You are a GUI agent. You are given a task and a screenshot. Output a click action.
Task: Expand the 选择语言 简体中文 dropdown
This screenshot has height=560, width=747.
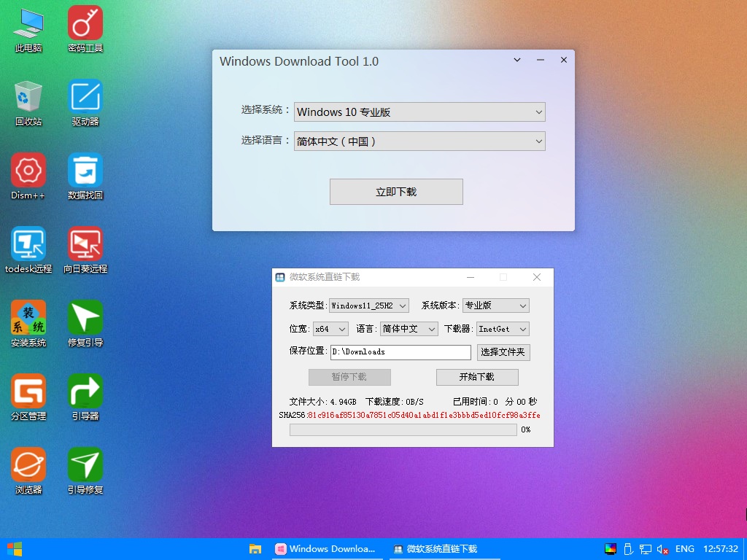tap(419, 141)
